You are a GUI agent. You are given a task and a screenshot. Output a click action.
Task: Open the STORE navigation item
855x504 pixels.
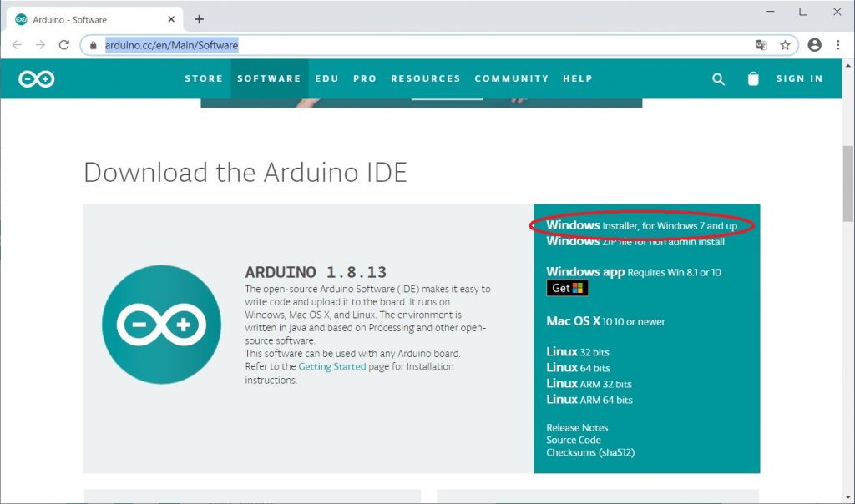pos(204,78)
